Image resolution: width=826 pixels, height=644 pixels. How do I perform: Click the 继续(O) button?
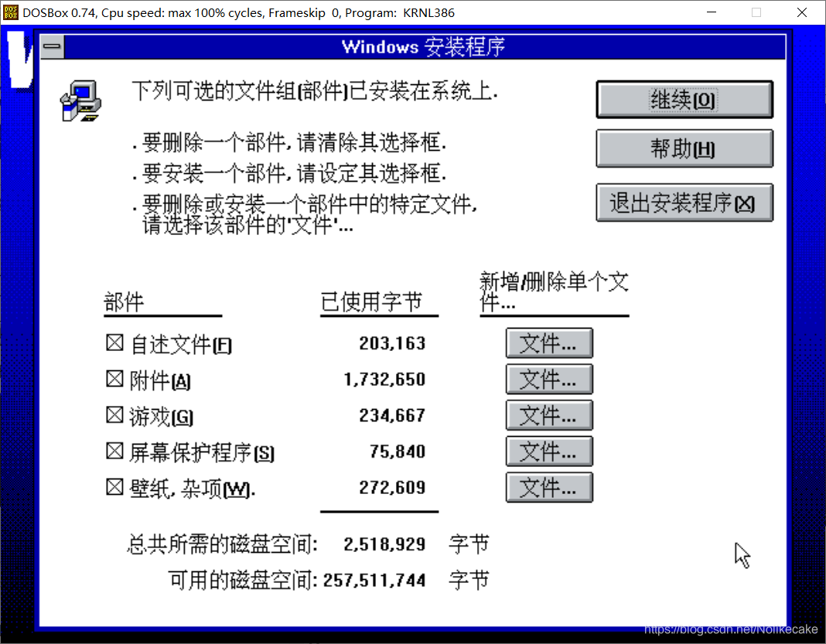pyautogui.click(x=684, y=100)
